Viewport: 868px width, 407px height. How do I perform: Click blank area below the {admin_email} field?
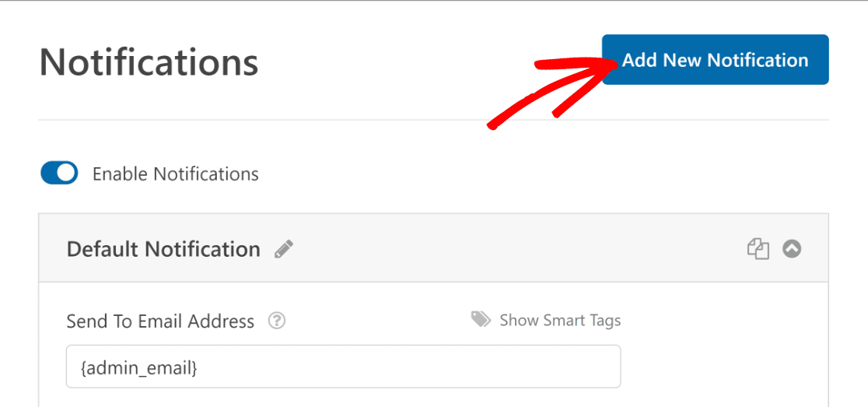tap(343, 398)
